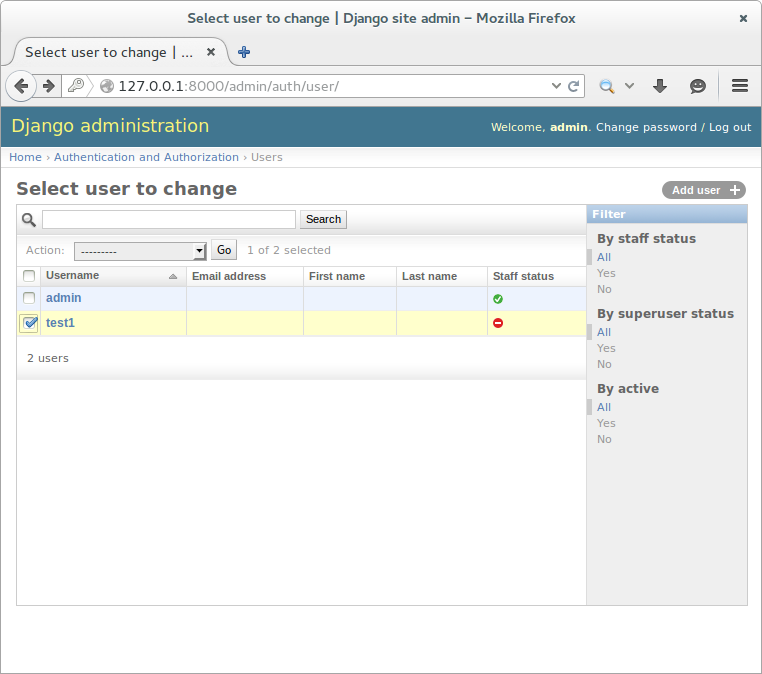Viewport: 762px width, 674px height.
Task: Sort by Staff status column header
Action: (x=523, y=276)
